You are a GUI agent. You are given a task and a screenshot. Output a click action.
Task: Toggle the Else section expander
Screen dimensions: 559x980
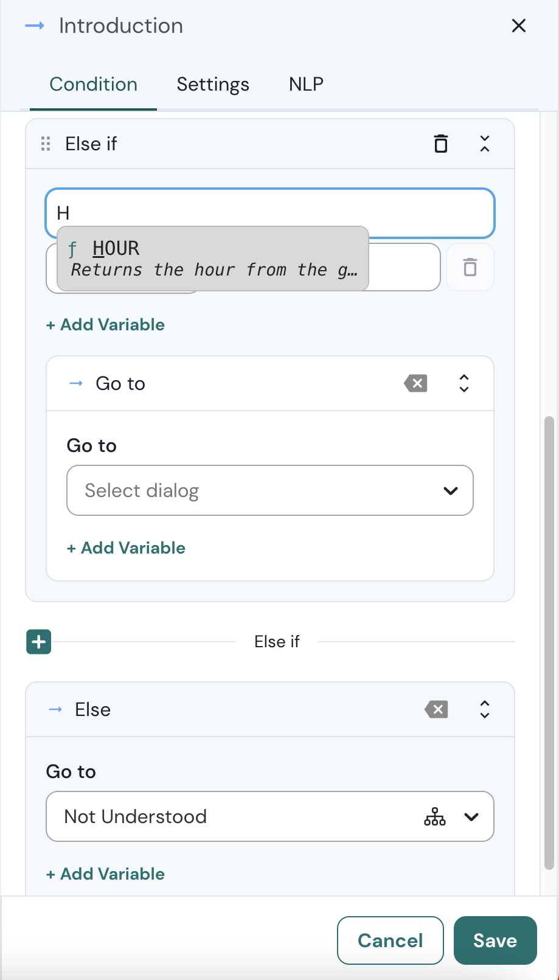[x=484, y=709]
